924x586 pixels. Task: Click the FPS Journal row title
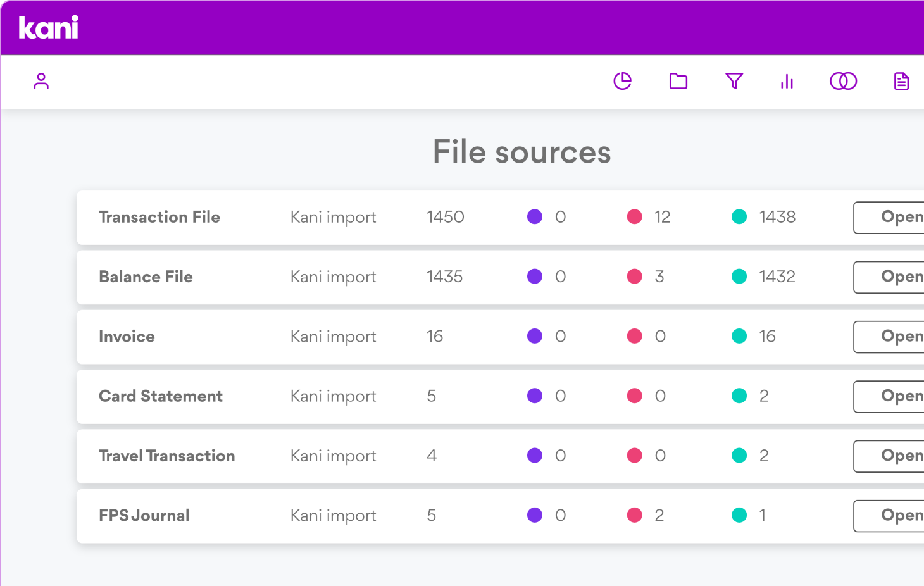[144, 516]
